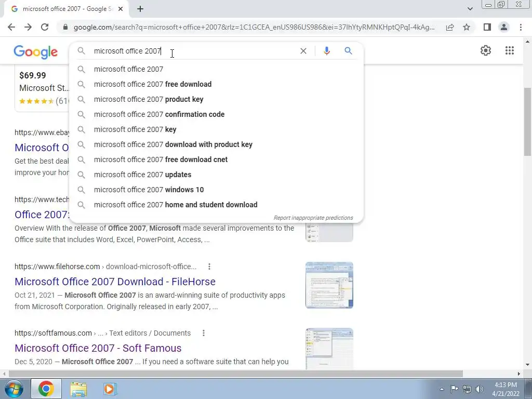The image size is (532, 399).
Task: Open the tab search chevron
Action: [x=470, y=9]
